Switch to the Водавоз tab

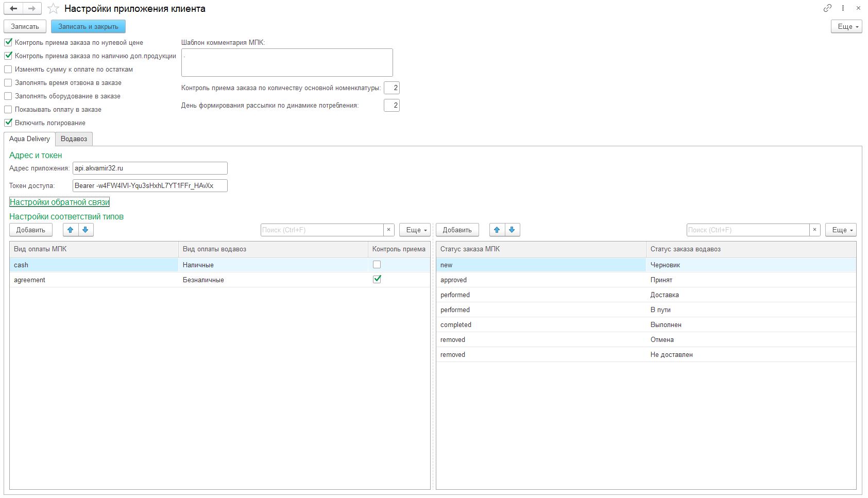click(x=74, y=139)
